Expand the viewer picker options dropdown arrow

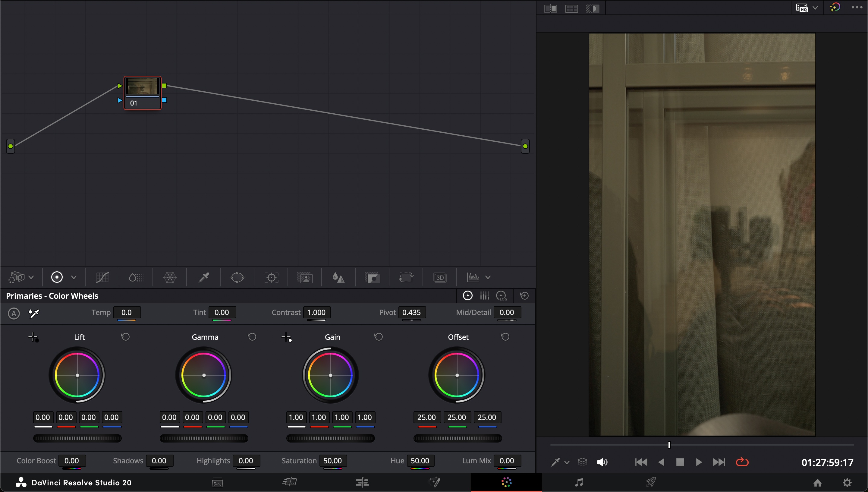point(567,462)
